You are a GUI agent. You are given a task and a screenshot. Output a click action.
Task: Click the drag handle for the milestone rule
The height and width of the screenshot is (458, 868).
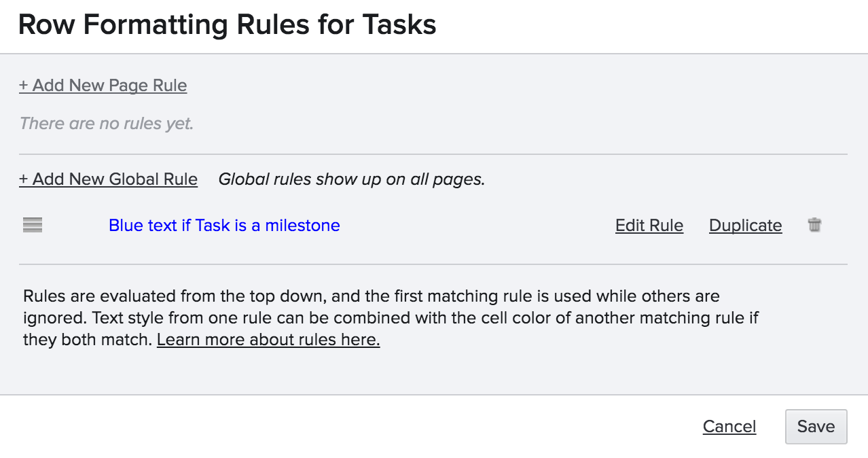click(x=33, y=225)
